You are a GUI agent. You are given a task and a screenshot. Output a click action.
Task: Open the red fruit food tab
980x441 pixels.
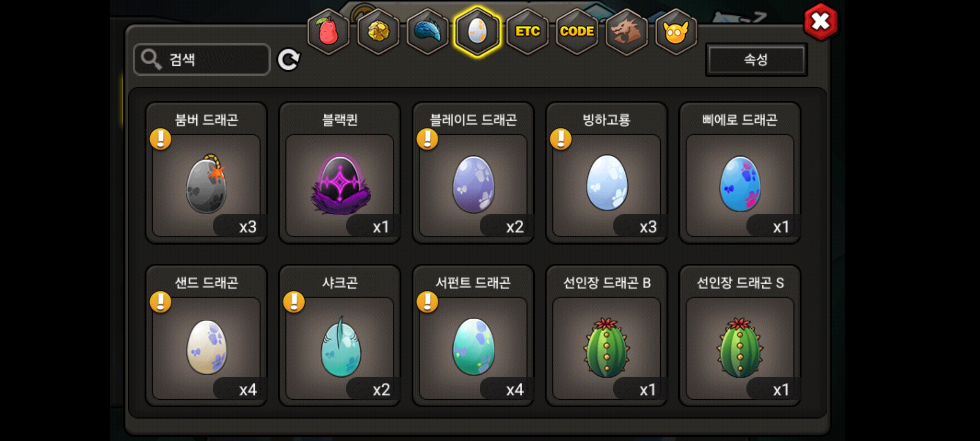click(328, 32)
